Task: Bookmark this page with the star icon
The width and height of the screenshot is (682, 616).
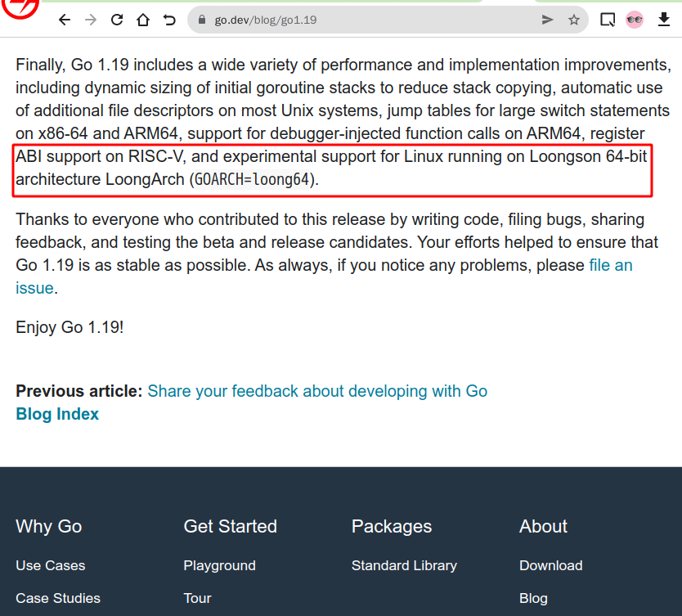Action: pyautogui.click(x=574, y=20)
